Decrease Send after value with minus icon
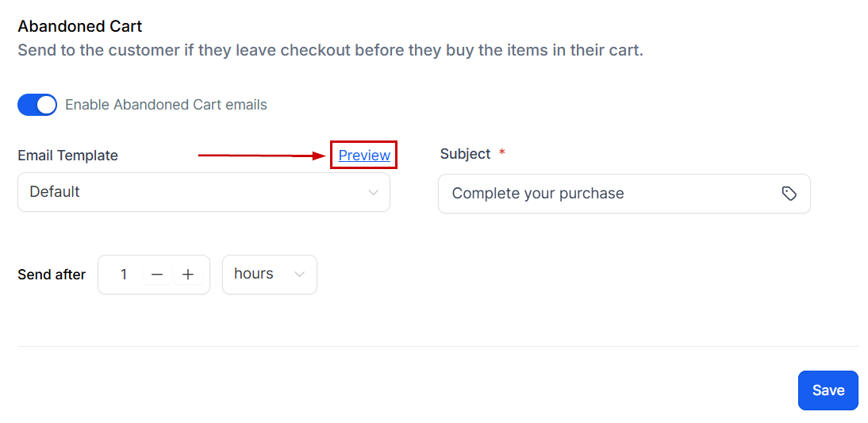This screenshot has width=868, height=423. coord(157,275)
